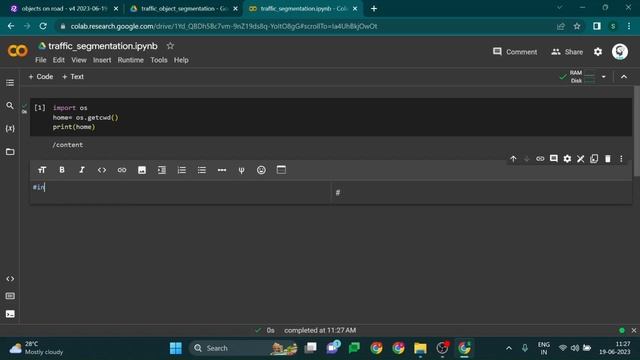640x360 pixels.
Task: Delete the current cell
Action: (608, 159)
